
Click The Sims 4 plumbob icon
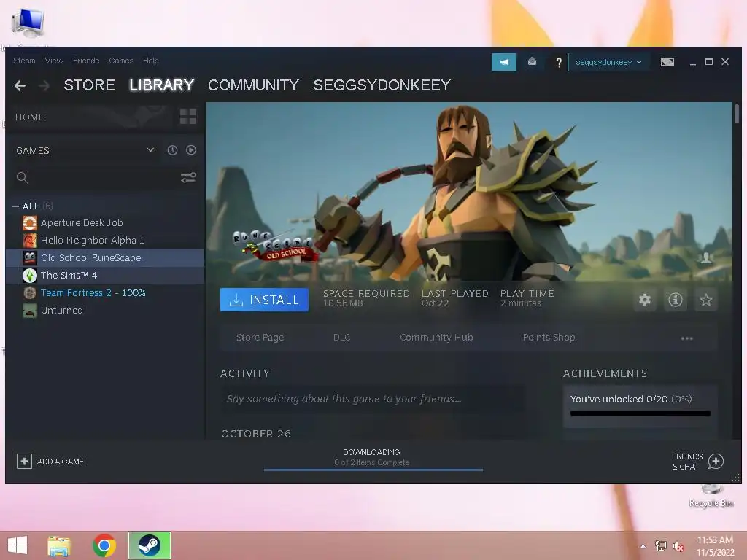point(29,275)
